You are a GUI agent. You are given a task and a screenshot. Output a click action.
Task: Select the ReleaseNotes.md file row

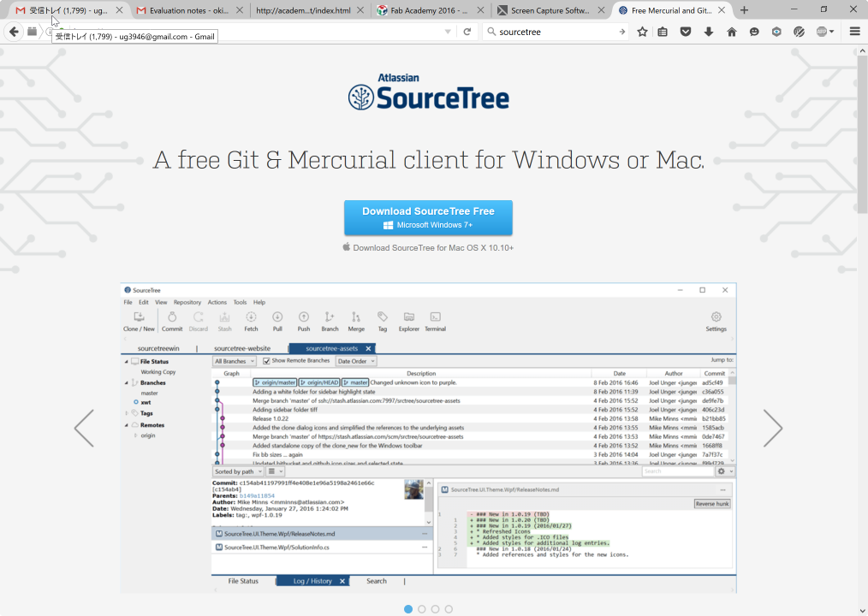(322, 534)
